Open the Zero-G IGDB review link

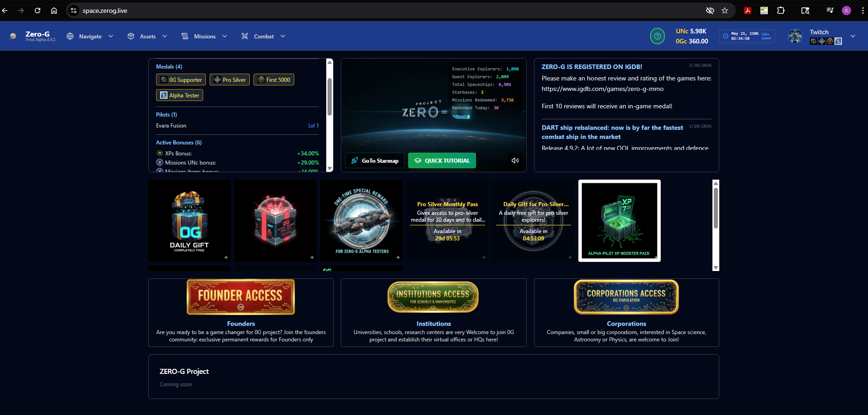click(x=602, y=89)
